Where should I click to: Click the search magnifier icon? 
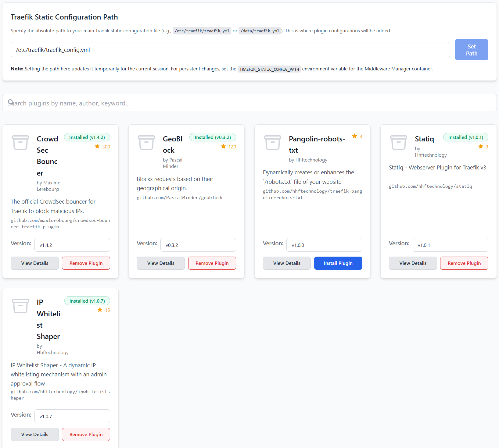pos(11,102)
